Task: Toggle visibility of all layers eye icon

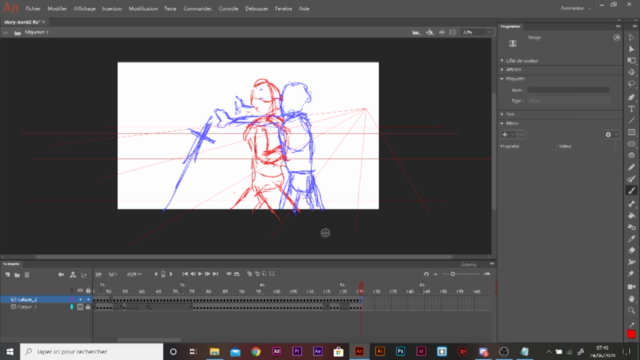Action: pyautogui.click(x=80, y=290)
